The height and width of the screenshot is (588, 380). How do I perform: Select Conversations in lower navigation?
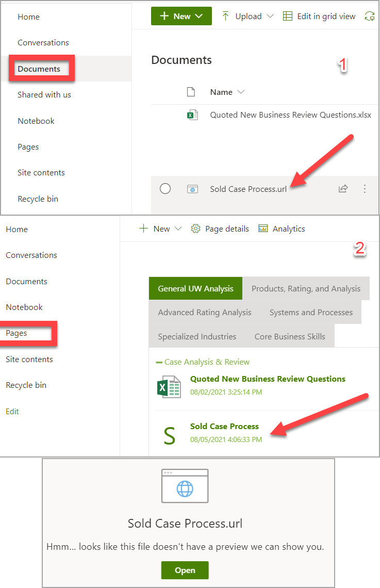[x=31, y=255]
